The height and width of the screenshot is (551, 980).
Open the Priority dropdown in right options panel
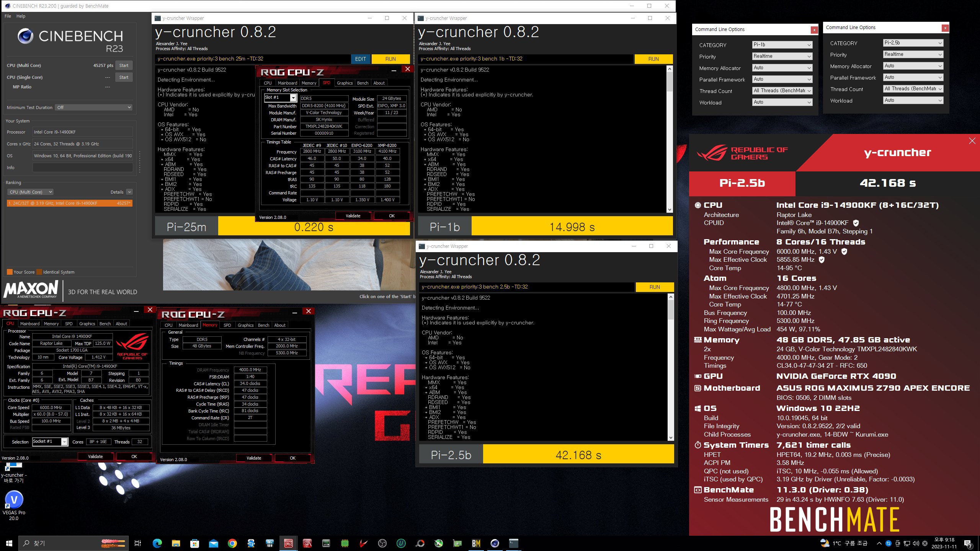[913, 54]
